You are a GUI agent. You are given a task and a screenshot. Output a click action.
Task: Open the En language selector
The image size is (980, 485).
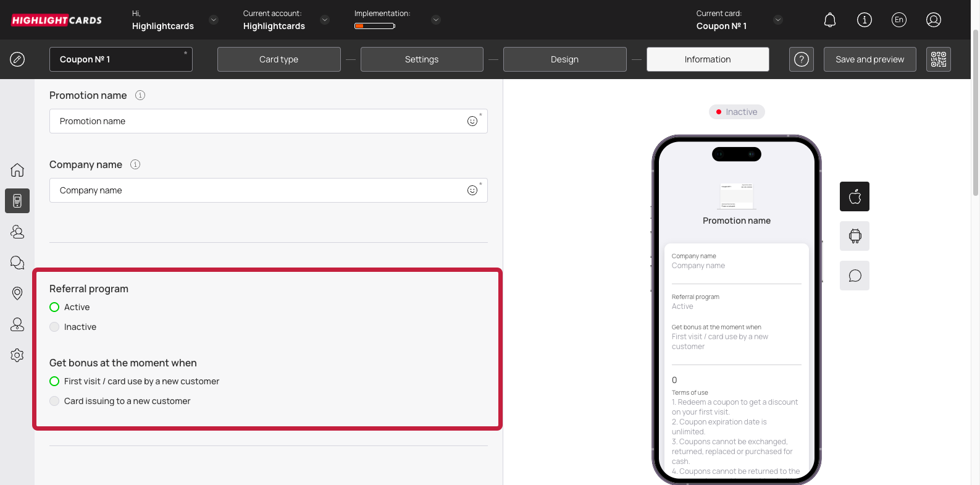[x=899, y=20]
